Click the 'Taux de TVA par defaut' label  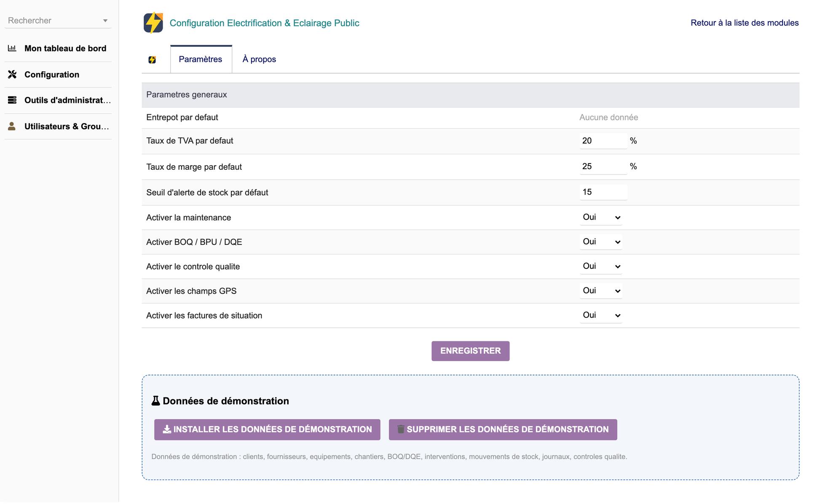[x=190, y=141]
